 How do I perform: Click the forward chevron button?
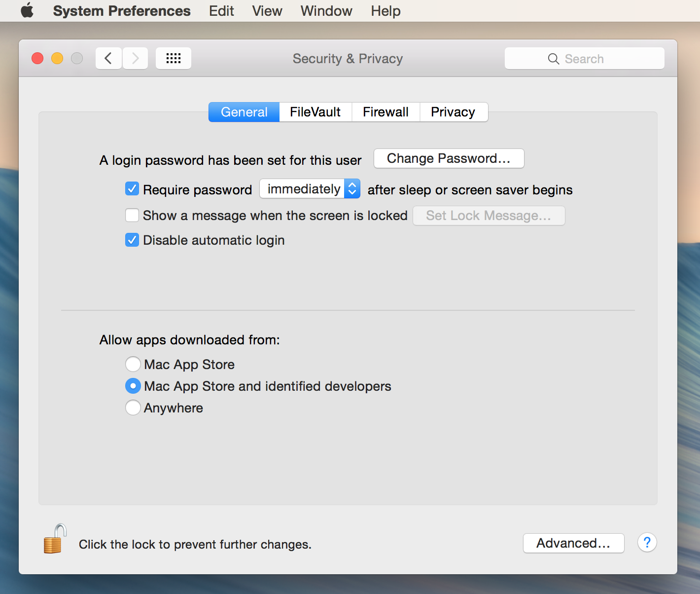pyautogui.click(x=135, y=59)
